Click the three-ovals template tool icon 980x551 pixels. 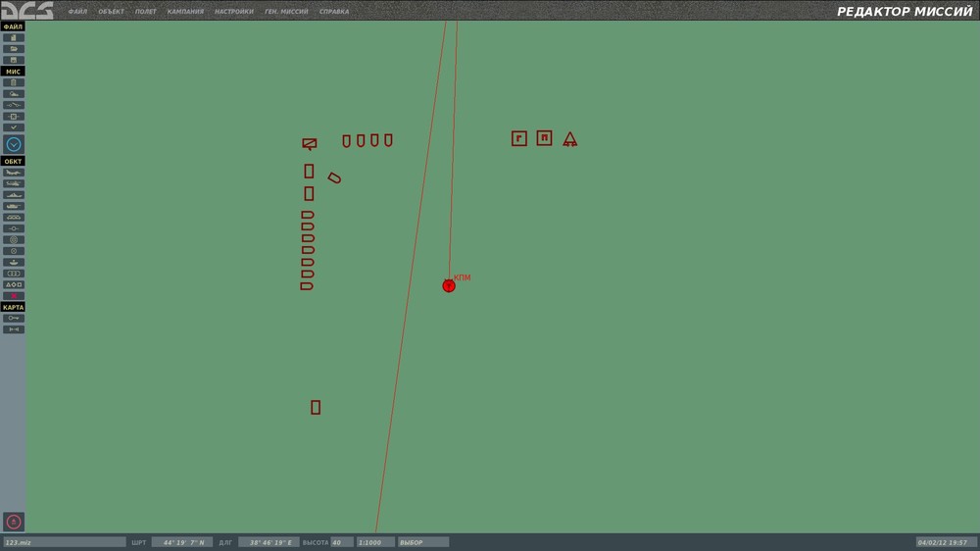click(x=13, y=274)
